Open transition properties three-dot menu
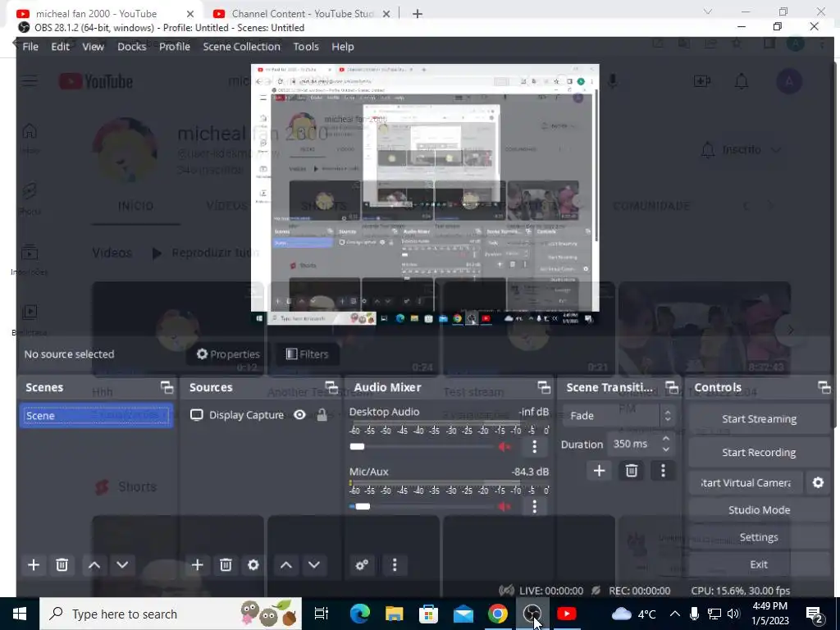Screen dimensions: 840x630 (x=663, y=470)
